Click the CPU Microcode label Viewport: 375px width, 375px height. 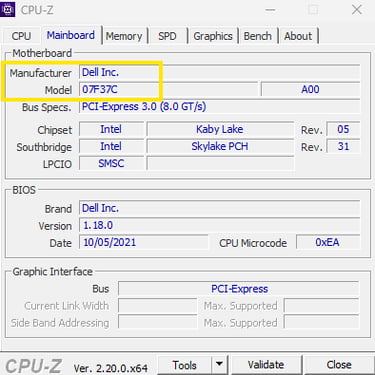click(253, 243)
